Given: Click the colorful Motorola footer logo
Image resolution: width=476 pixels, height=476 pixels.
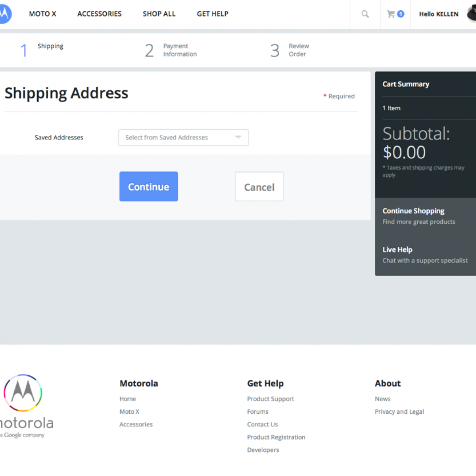Looking at the screenshot, I should [23, 393].
